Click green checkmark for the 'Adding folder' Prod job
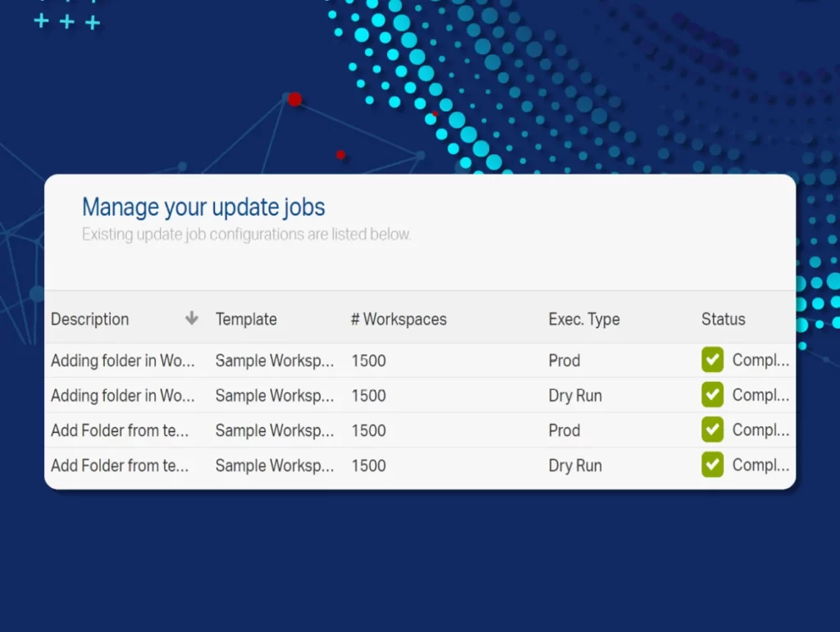Screen dimensions: 840x632 coord(712,360)
